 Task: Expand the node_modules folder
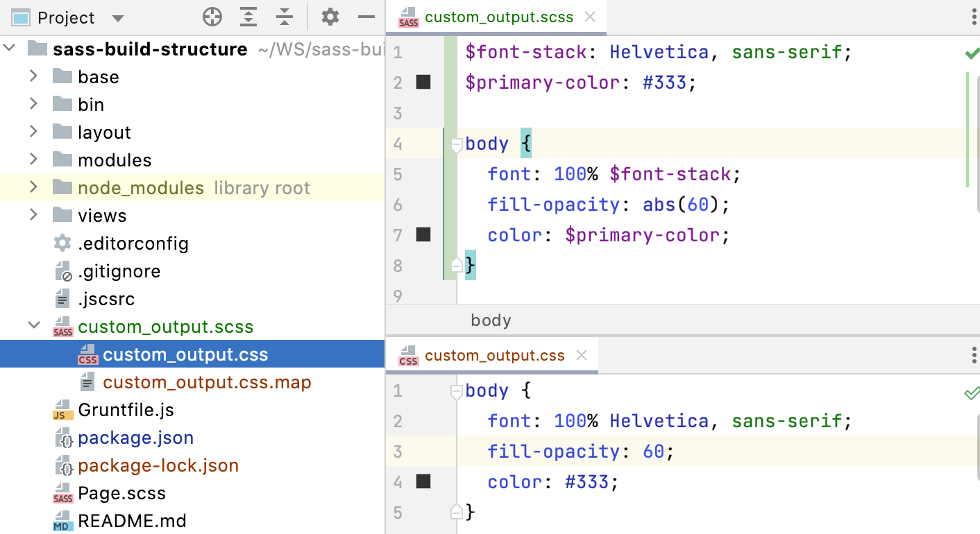point(33,187)
